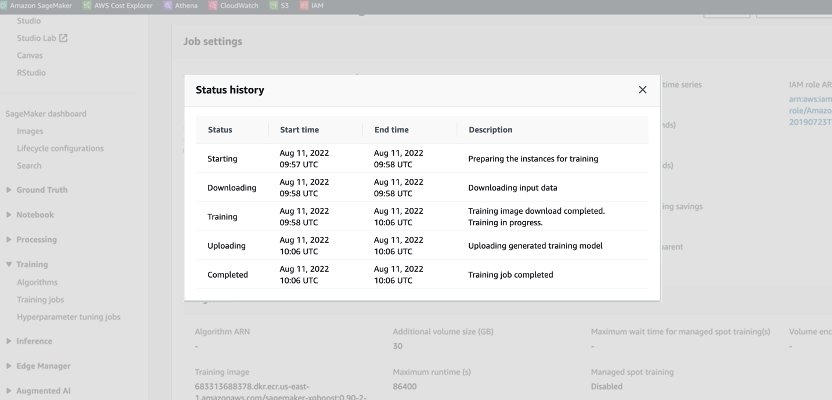The width and height of the screenshot is (832, 400).
Task: Collapse the Training section
Action: click(8, 264)
